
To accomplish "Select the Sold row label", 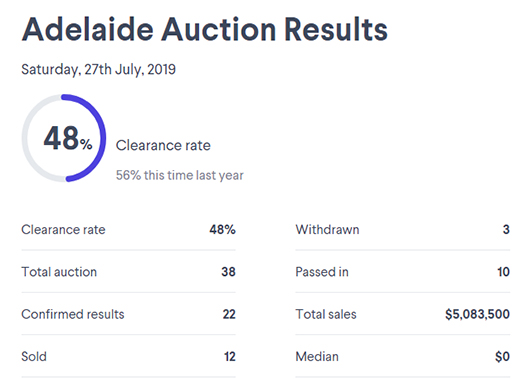I will (34, 357).
